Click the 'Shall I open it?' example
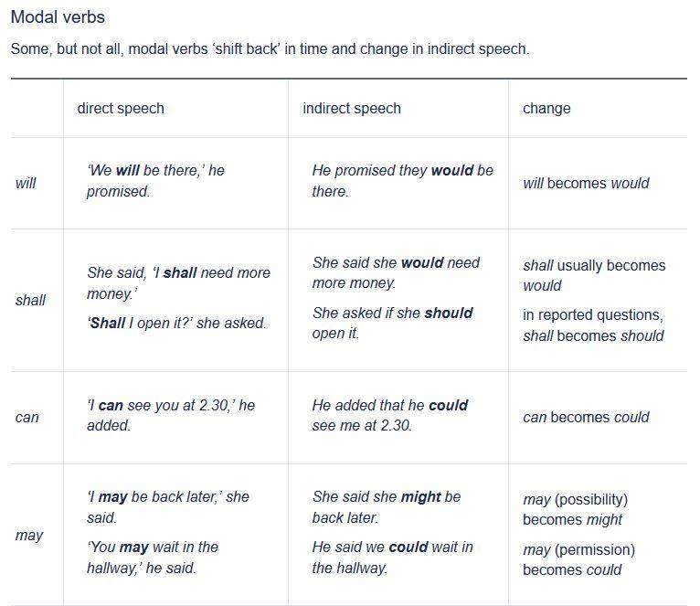Viewport: 700px width, 606px height. click(x=177, y=323)
